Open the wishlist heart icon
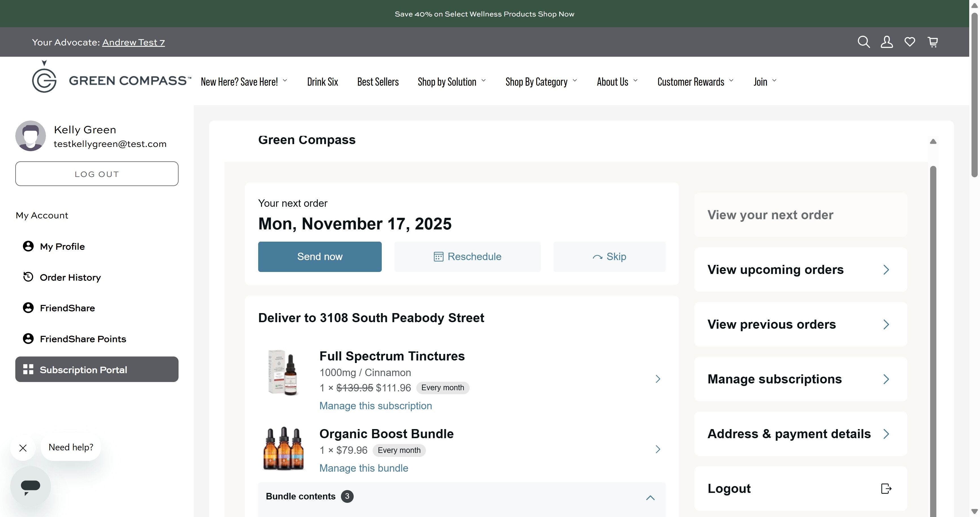This screenshot has width=980, height=517. (x=910, y=42)
